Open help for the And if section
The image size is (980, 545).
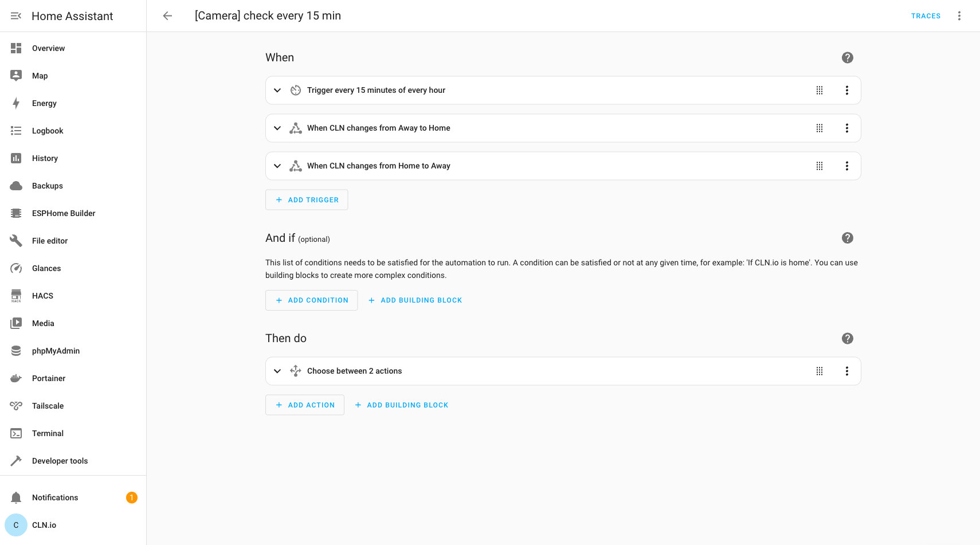(848, 238)
